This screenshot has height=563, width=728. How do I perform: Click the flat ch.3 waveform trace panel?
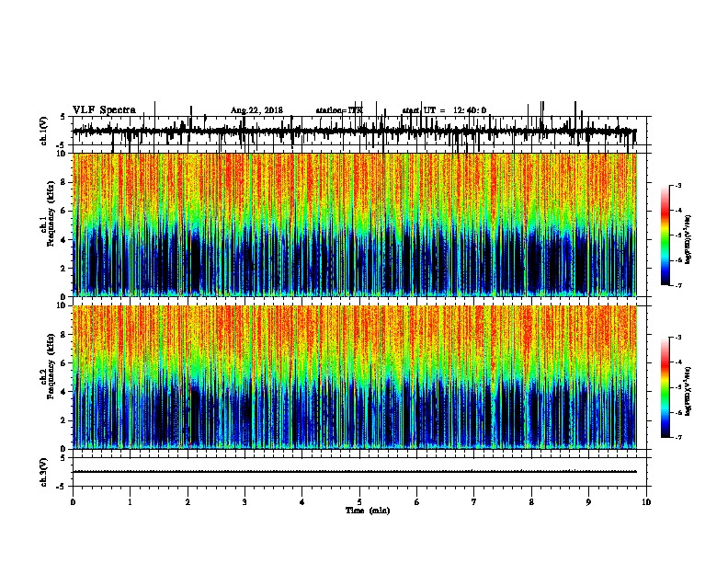click(359, 472)
